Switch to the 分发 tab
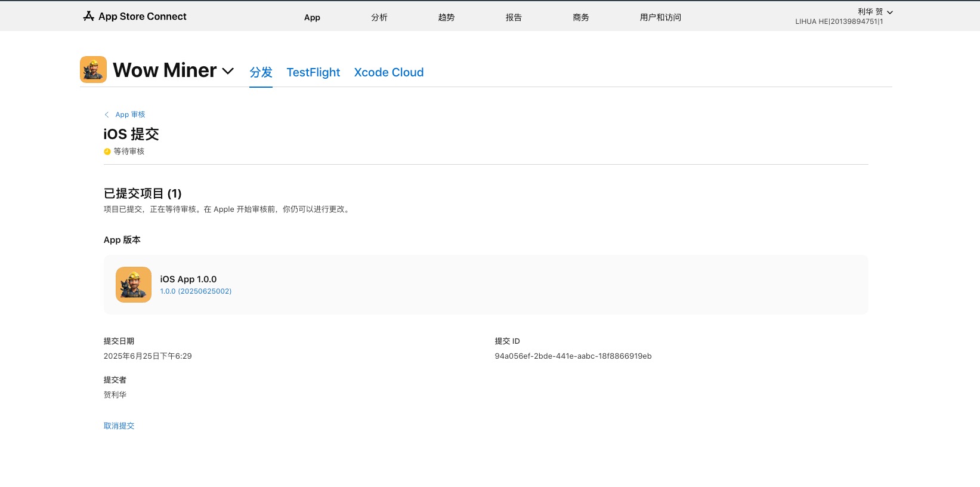The height and width of the screenshot is (487, 980). pyautogui.click(x=261, y=72)
